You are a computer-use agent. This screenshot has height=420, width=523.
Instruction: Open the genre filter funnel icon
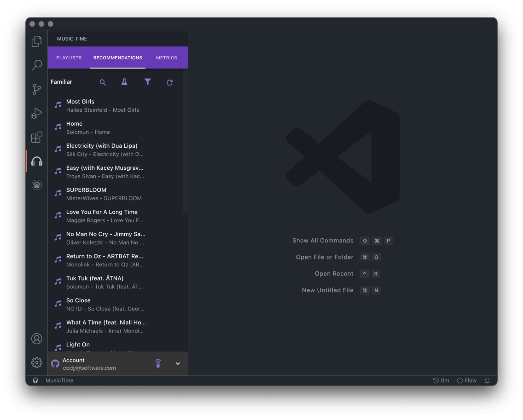pyautogui.click(x=147, y=82)
